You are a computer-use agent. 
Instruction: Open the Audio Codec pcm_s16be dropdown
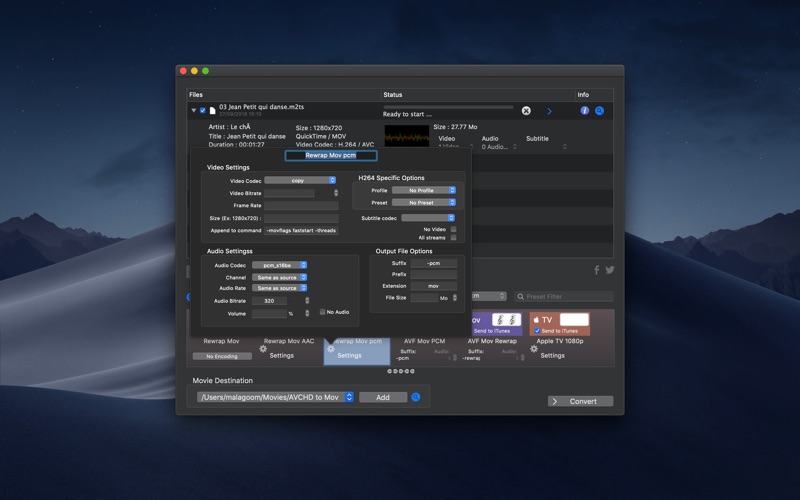(x=280, y=265)
